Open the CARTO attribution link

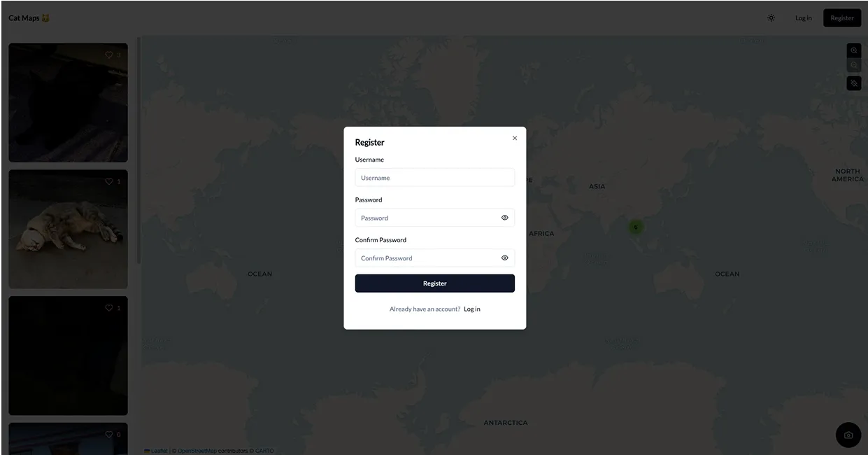click(x=264, y=451)
